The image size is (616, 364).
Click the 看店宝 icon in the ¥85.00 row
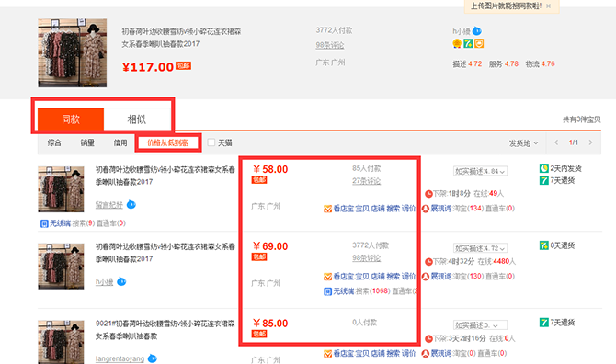pos(327,354)
